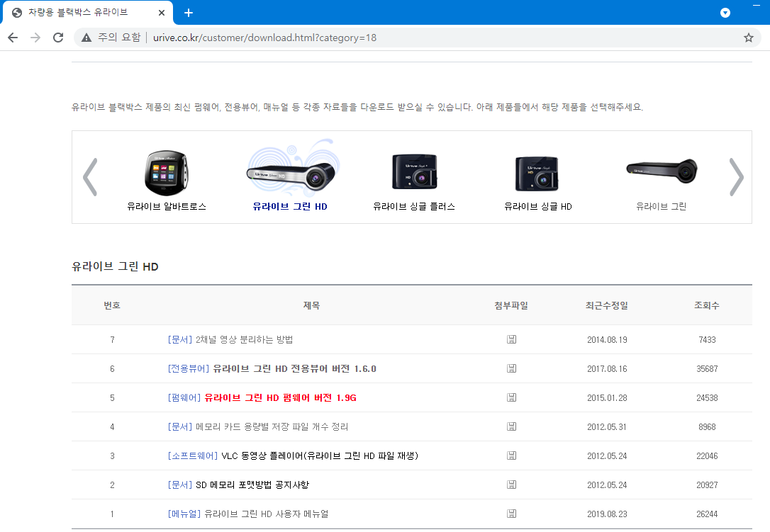
Task: Download attachment for 펌웨어 버전 1.9G
Action: 511,397
